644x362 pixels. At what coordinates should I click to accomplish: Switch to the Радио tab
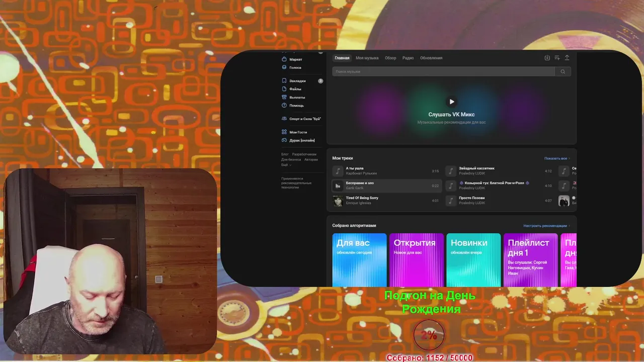(408, 58)
